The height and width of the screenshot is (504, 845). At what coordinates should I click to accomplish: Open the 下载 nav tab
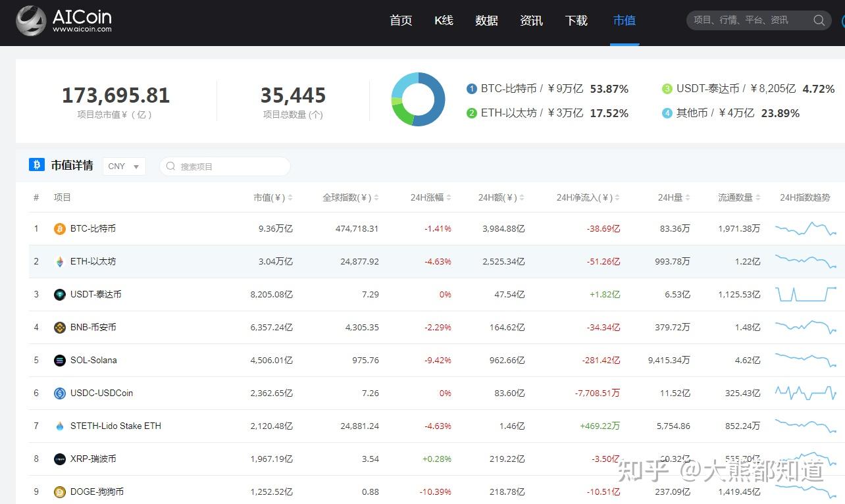[576, 20]
